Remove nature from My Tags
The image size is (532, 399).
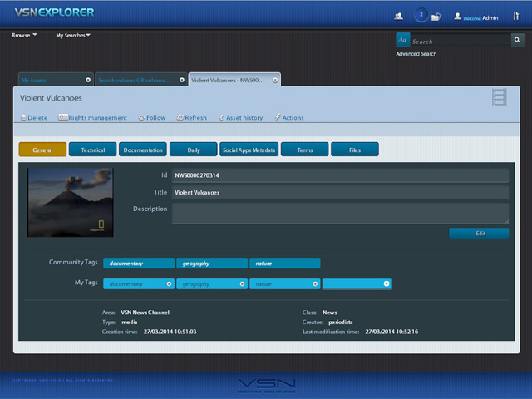point(315,284)
